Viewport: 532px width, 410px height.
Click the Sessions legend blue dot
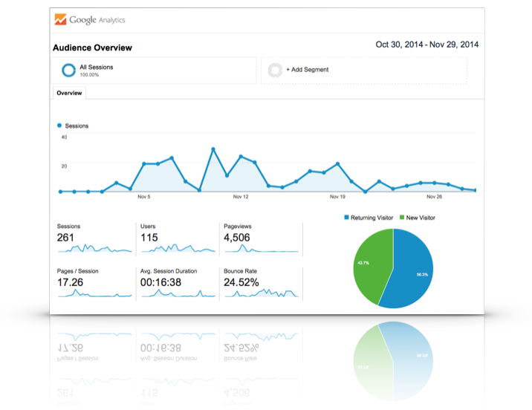59,126
